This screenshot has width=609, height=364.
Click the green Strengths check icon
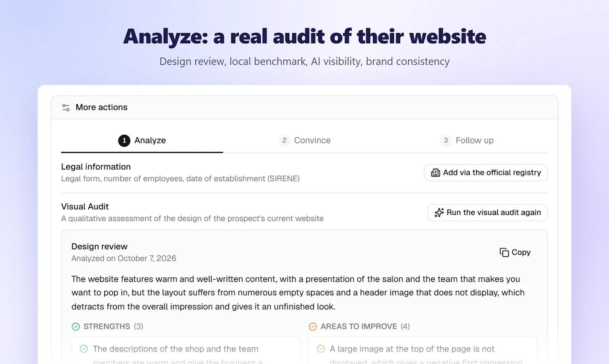coord(76,327)
